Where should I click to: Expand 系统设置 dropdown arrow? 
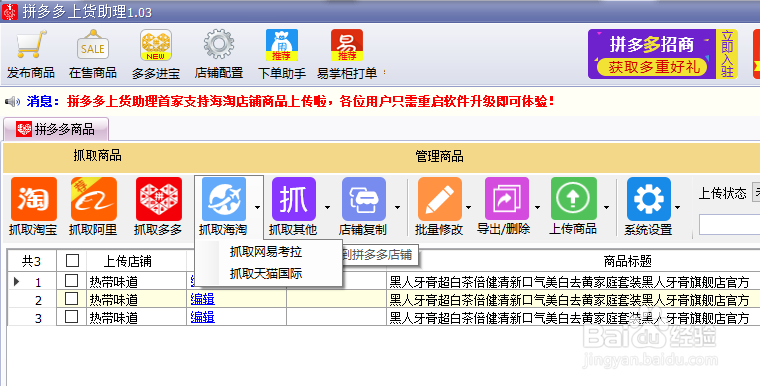677,208
